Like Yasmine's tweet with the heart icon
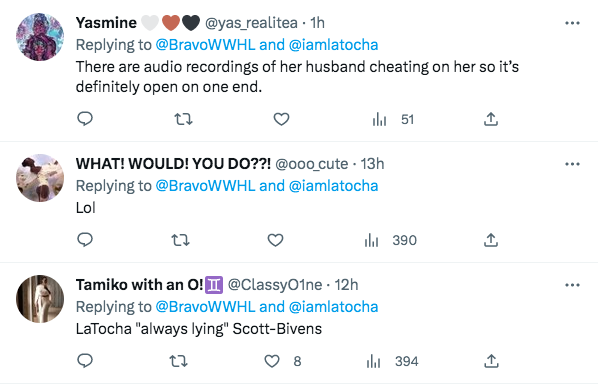Image resolution: width=598 pixels, height=385 pixels. (281, 119)
